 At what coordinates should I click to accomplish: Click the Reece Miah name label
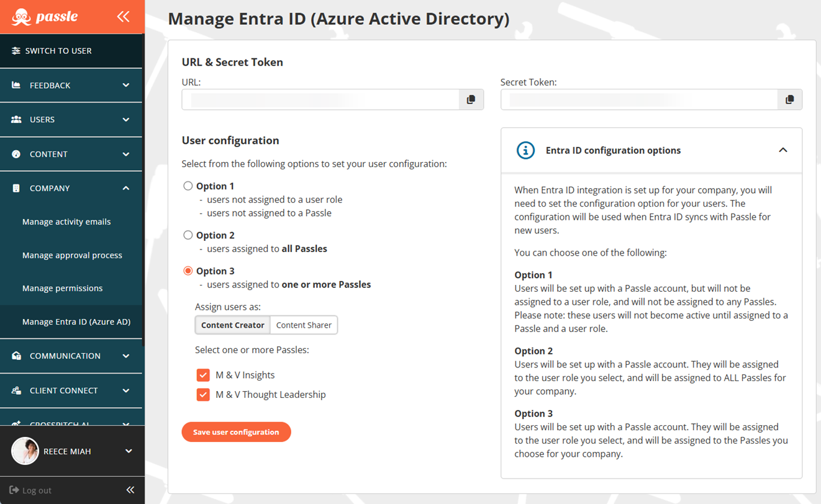point(67,451)
